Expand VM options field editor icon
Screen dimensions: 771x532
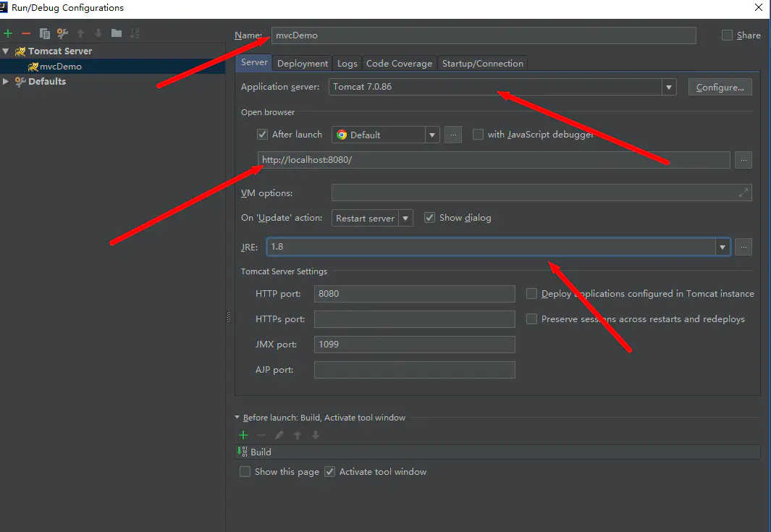point(743,193)
